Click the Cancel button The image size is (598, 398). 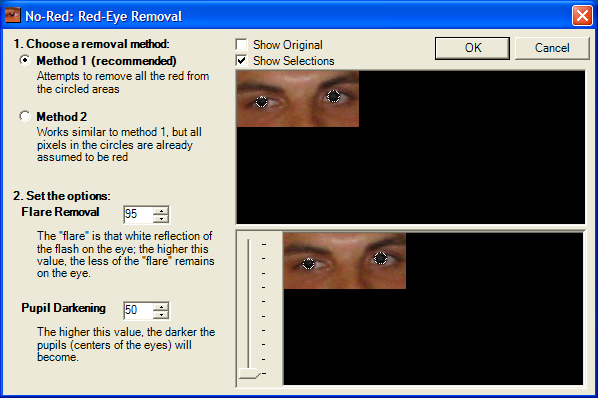552,48
